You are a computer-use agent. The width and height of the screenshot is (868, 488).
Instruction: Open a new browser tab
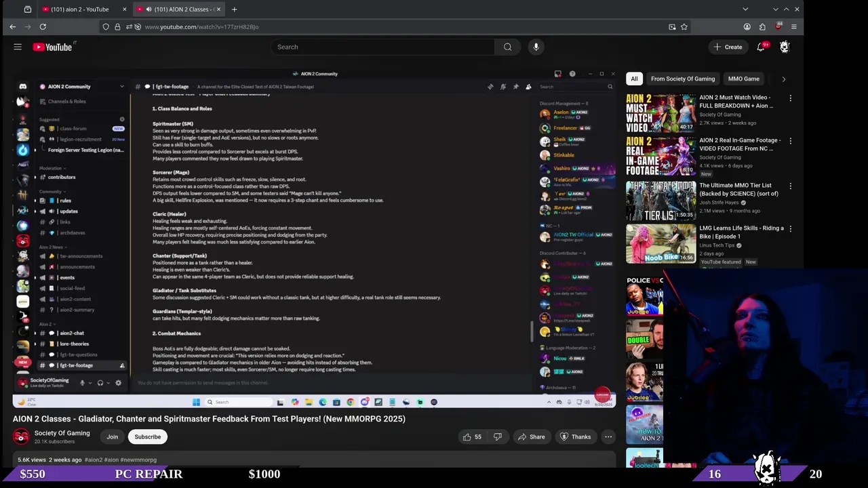[x=234, y=9]
